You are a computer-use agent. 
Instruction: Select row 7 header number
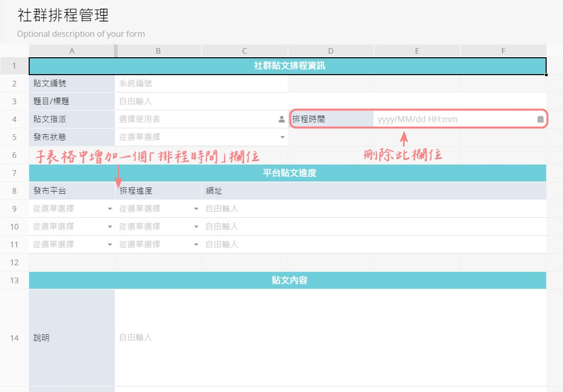pos(14,173)
